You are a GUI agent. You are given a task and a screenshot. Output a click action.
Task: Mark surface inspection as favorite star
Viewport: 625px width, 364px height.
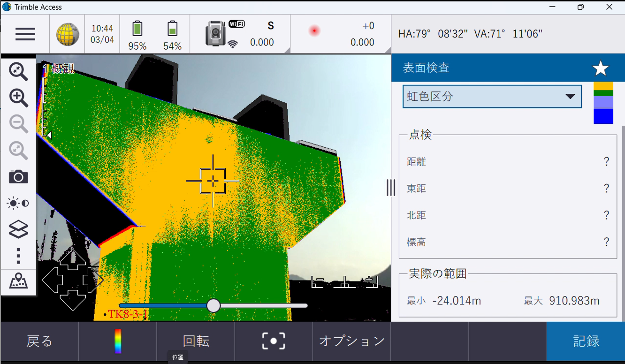(600, 69)
